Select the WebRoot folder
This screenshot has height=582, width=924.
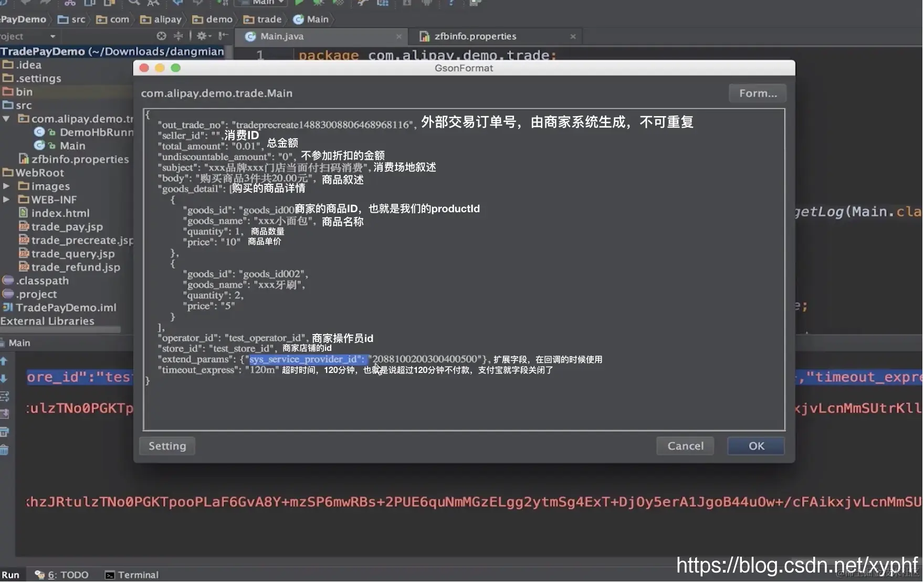33,173
